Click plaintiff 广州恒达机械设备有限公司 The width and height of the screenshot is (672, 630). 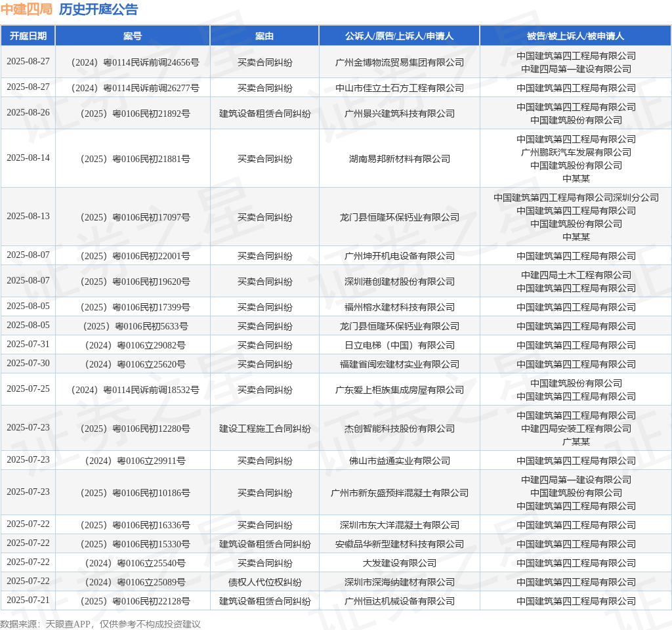[x=400, y=602]
